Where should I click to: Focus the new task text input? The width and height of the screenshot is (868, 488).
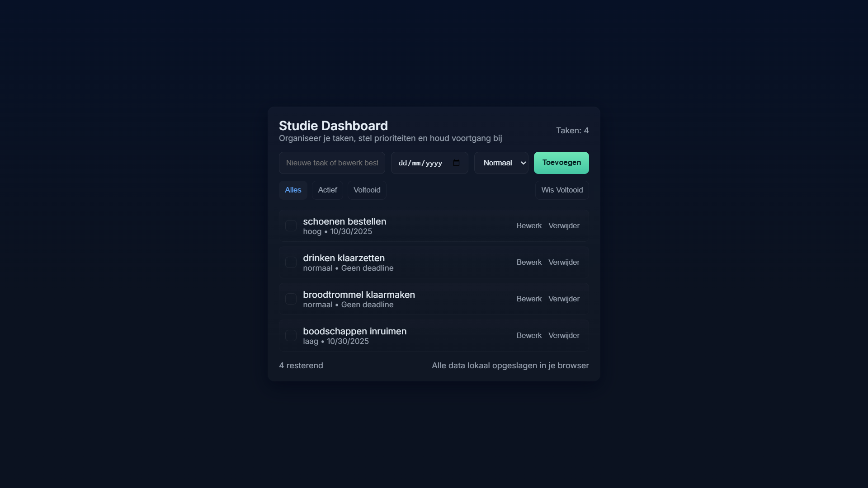tap(332, 163)
